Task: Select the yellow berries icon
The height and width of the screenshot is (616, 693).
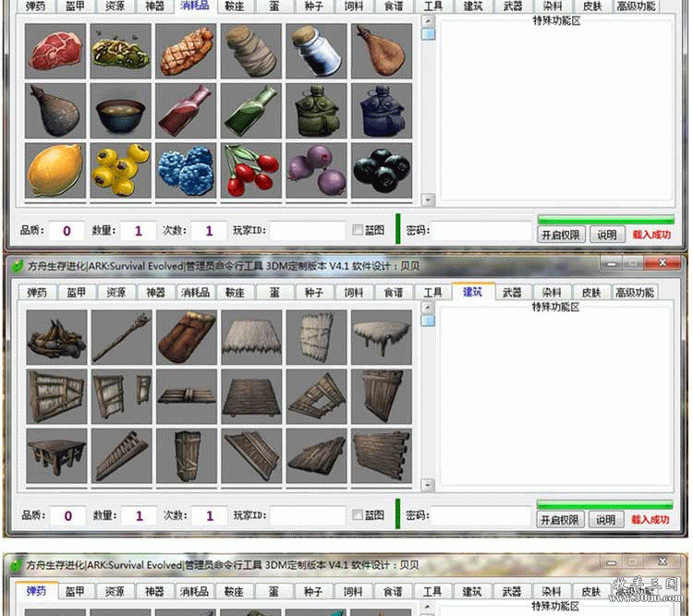Action: tap(121, 170)
